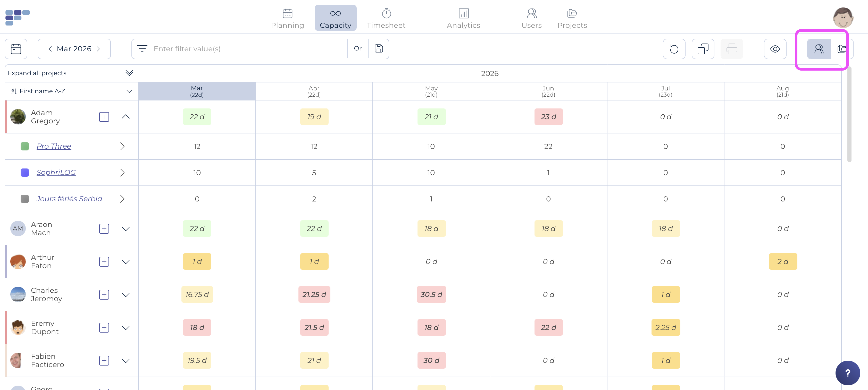Switch to users view toggle
This screenshot has width=868, height=390.
tap(819, 49)
